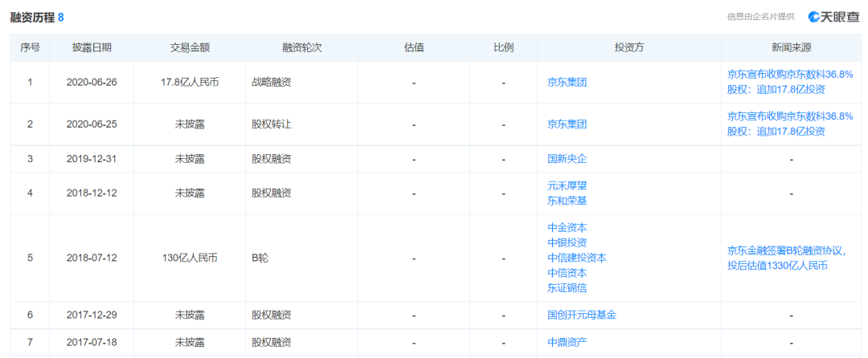Image resolution: width=868 pixels, height=358 pixels.
Task: Select the 东和荣基 investor link
Action: click(x=567, y=201)
